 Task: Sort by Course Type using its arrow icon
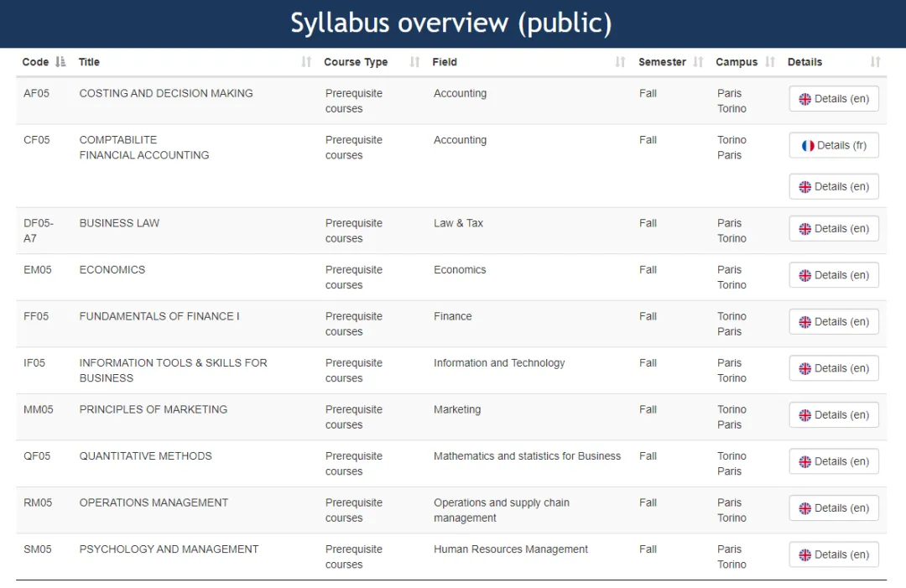pyautogui.click(x=414, y=62)
